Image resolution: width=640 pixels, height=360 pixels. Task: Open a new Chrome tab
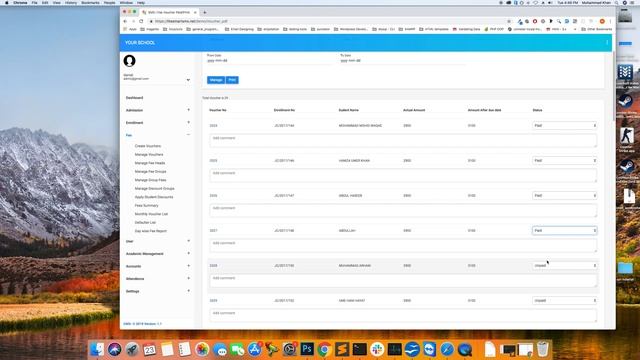coord(204,12)
